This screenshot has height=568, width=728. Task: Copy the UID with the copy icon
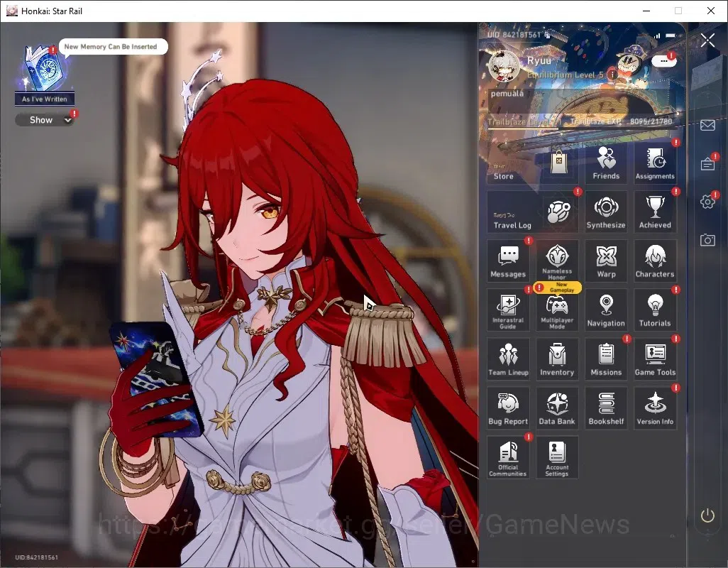point(547,35)
